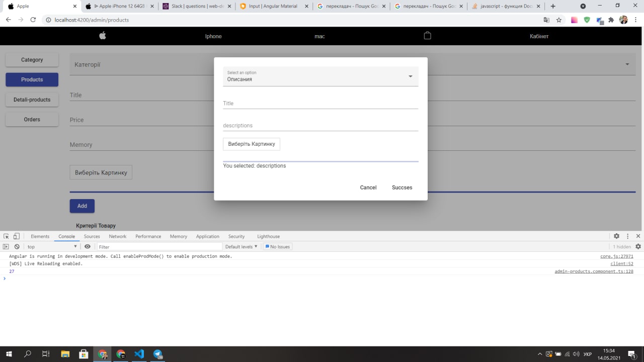
Task: Click No Issues indicator in console
Action: pyautogui.click(x=277, y=247)
